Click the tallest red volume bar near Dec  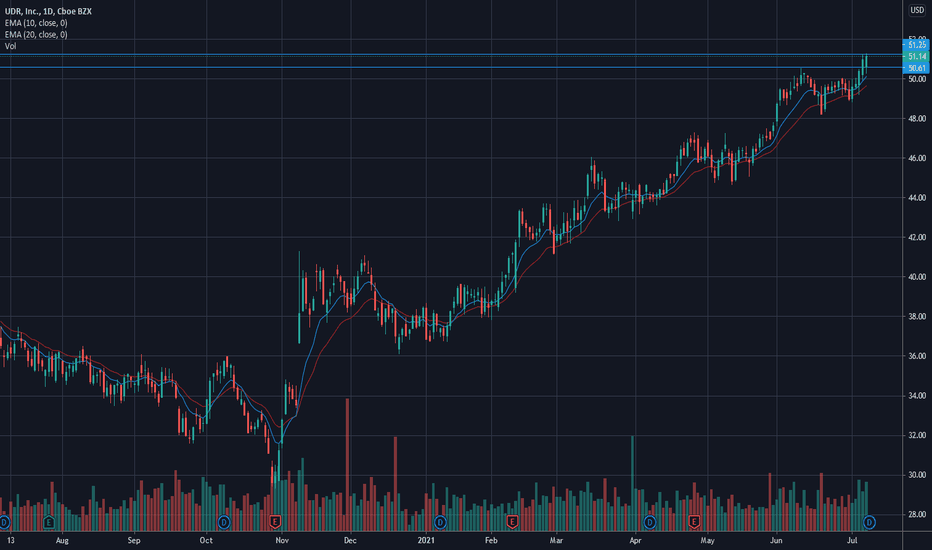click(347, 464)
